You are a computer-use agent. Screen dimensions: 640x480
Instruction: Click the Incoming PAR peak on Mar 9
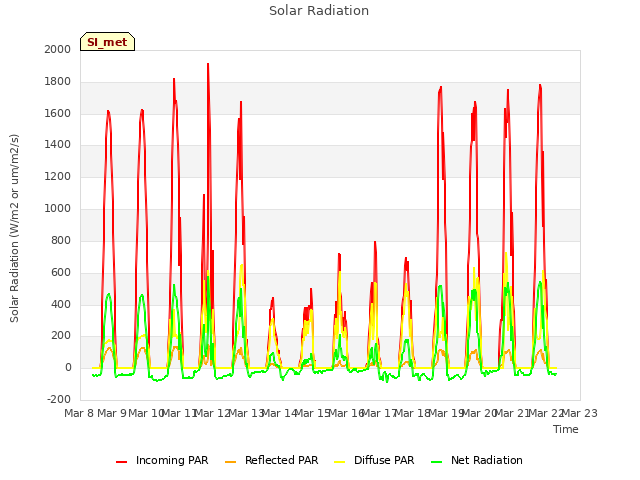tap(108, 111)
